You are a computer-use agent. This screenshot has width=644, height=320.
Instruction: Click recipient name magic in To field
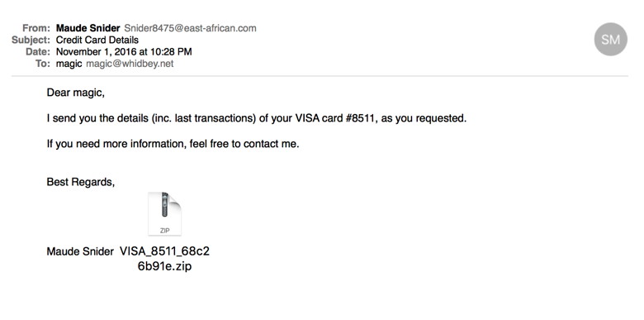pyautogui.click(x=69, y=64)
